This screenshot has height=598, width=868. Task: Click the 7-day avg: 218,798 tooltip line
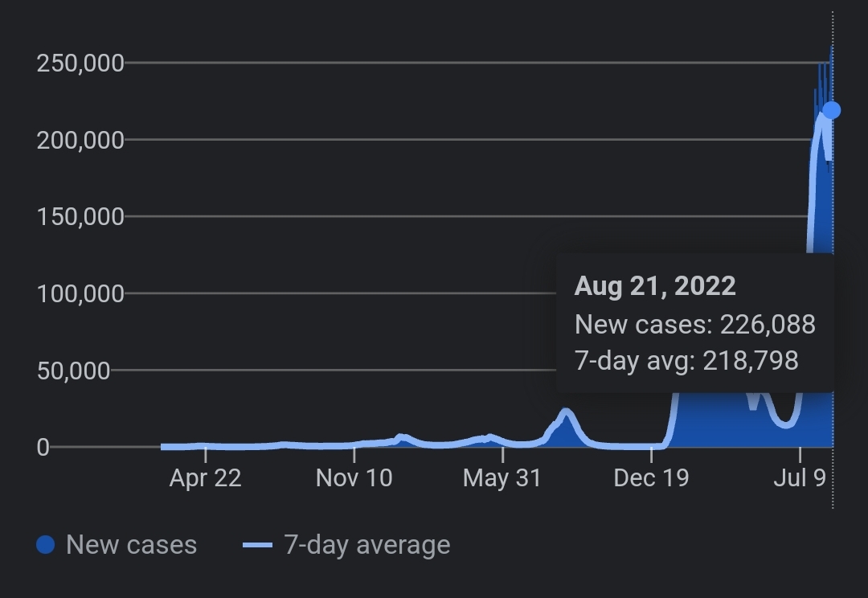(x=686, y=360)
